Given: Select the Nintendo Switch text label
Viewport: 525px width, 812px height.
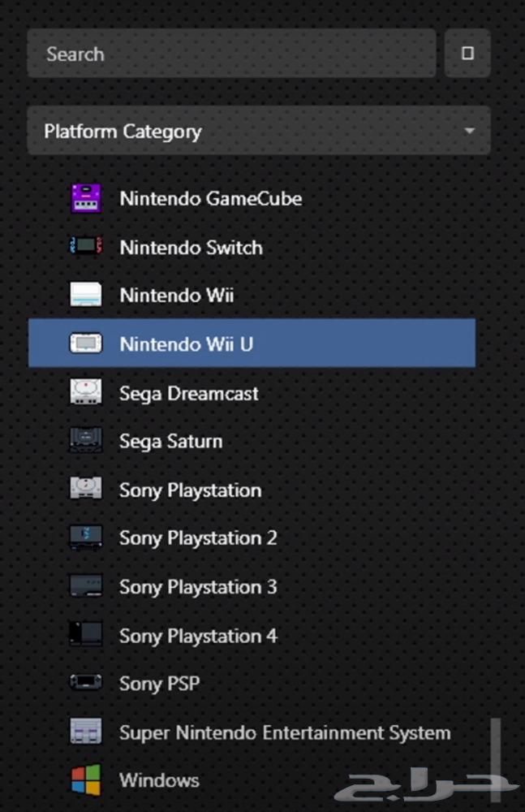Looking at the screenshot, I should tap(191, 247).
